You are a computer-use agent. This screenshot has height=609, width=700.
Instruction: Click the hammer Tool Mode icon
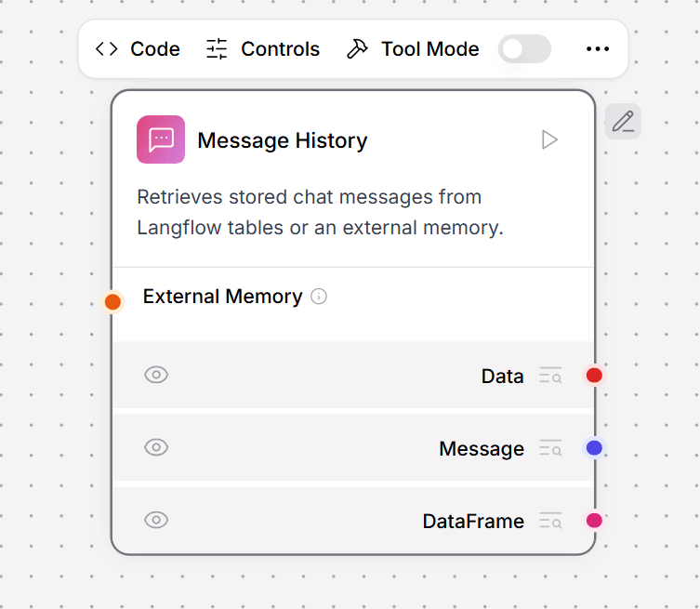[357, 49]
